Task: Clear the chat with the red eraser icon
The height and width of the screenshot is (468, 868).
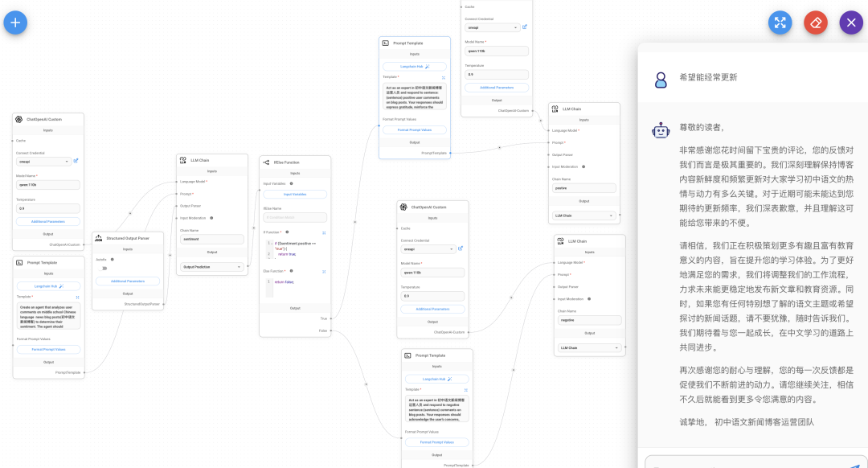Action: click(x=815, y=23)
